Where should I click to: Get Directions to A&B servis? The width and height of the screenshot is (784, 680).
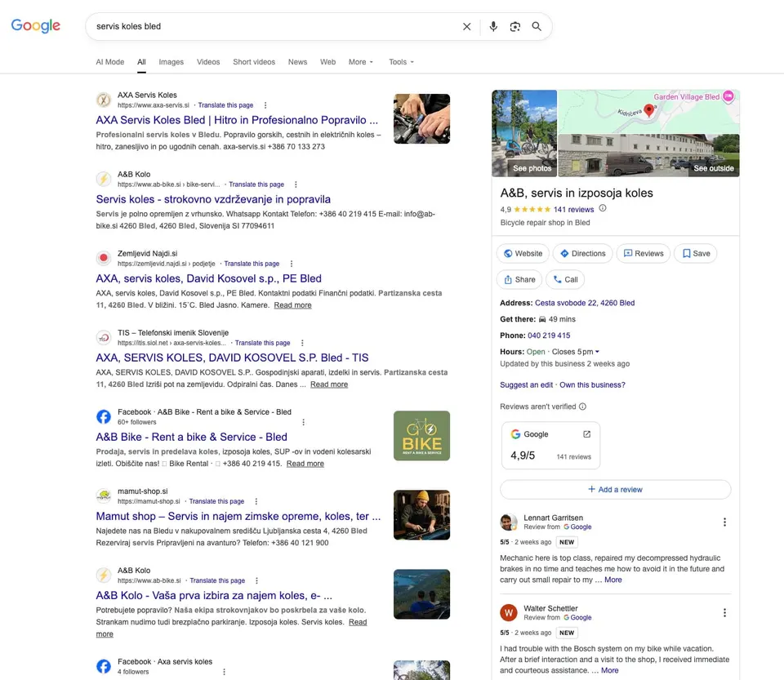(x=583, y=254)
